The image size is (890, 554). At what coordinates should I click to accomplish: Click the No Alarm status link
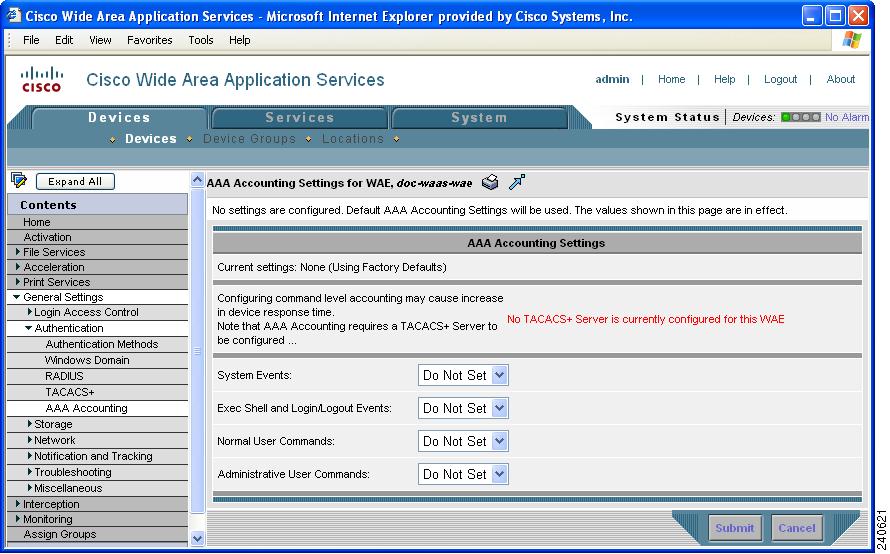click(846, 117)
